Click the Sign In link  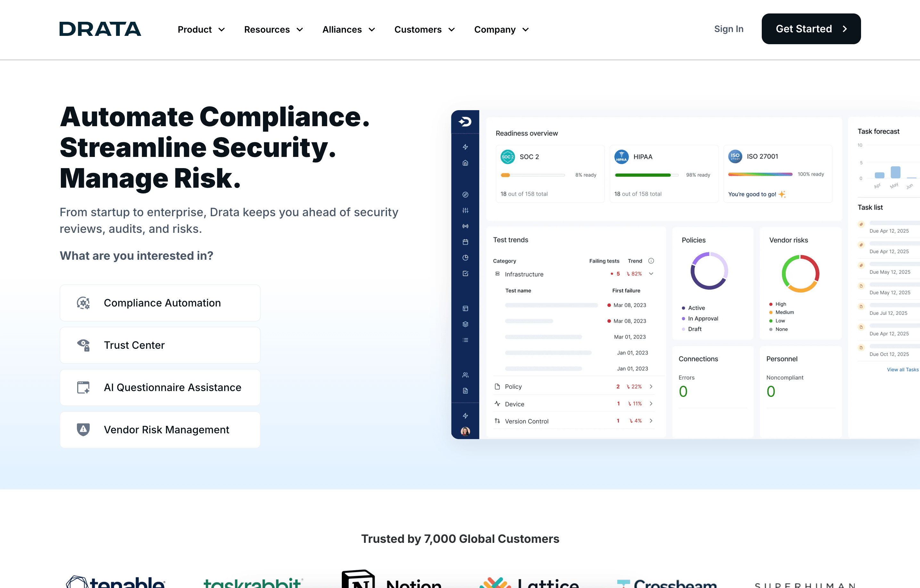tap(728, 29)
